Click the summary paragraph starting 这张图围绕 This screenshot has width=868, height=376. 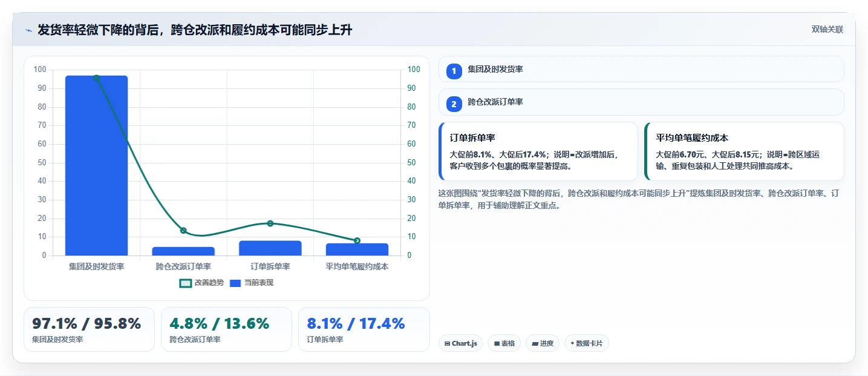[638, 199]
